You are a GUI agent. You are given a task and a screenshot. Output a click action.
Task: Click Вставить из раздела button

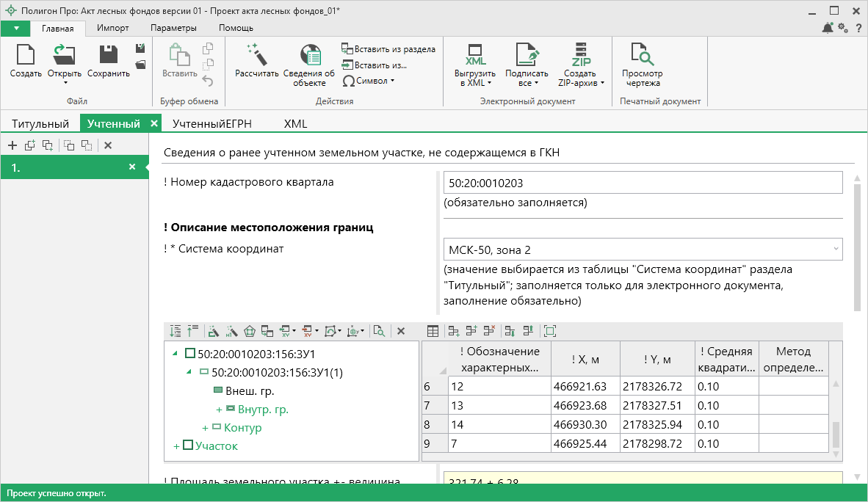click(x=388, y=49)
